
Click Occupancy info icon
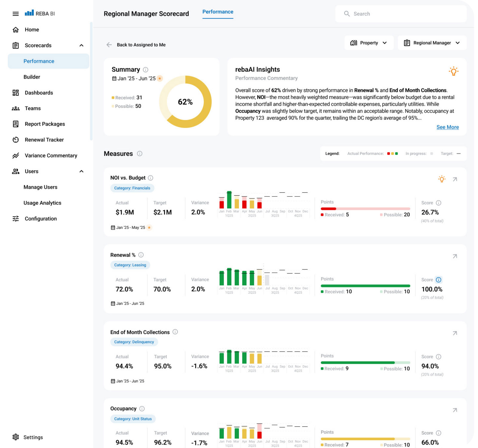[x=142, y=409]
